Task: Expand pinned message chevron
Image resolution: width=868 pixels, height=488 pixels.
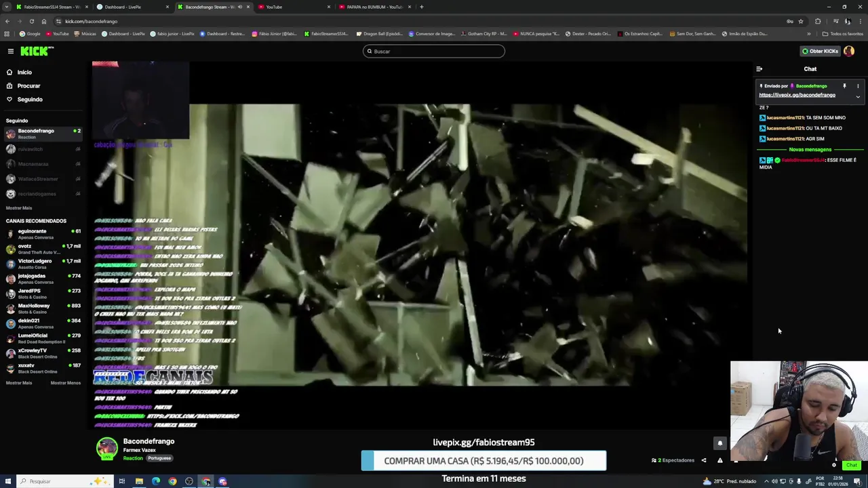Action: point(858,97)
